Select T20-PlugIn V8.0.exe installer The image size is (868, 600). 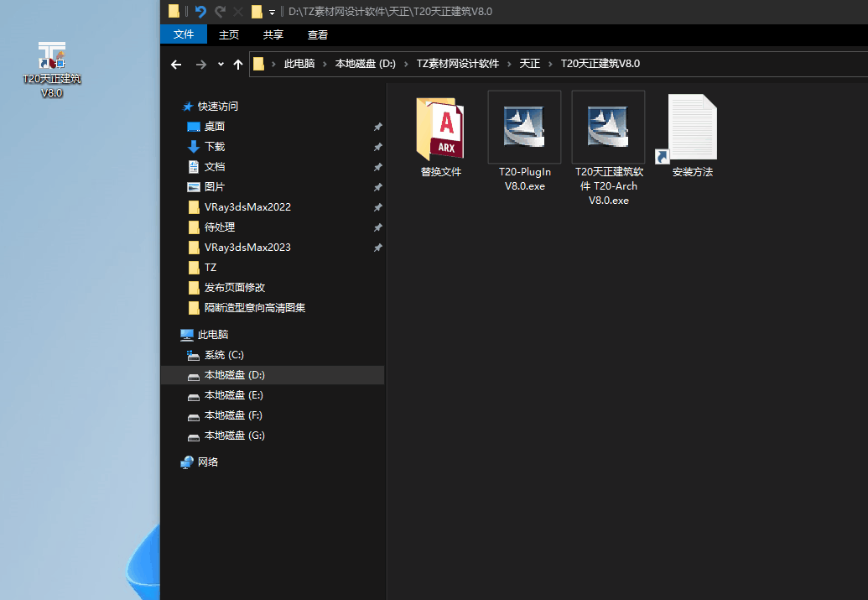pos(524,142)
